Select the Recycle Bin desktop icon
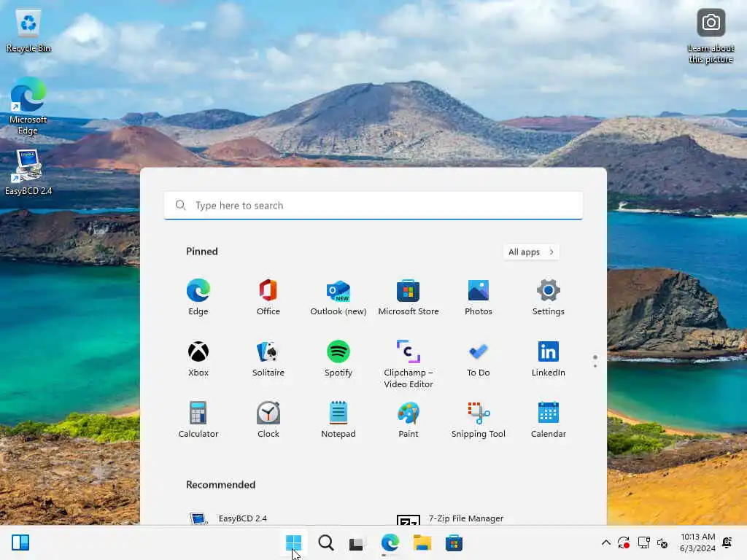 coord(28,31)
